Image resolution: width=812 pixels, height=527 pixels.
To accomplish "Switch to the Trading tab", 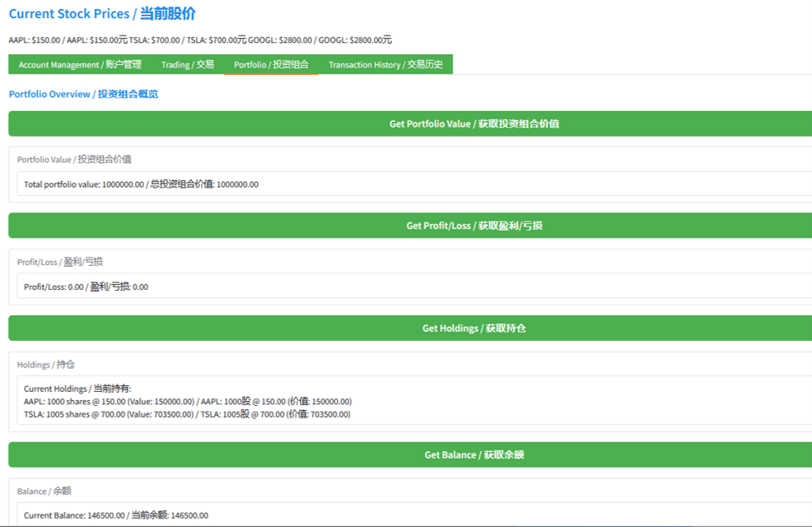I will 188,65.
